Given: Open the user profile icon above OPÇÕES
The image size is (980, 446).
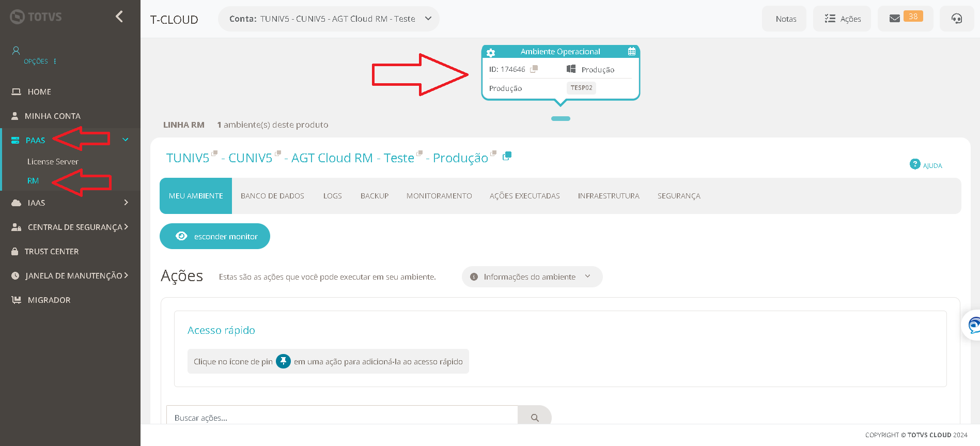Looking at the screenshot, I should [x=16, y=51].
